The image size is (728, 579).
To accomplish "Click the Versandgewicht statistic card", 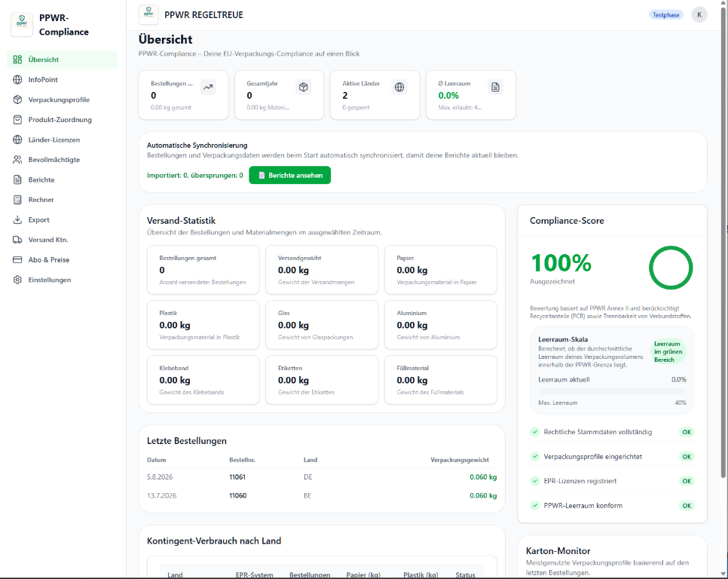I will pyautogui.click(x=322, y=270).
